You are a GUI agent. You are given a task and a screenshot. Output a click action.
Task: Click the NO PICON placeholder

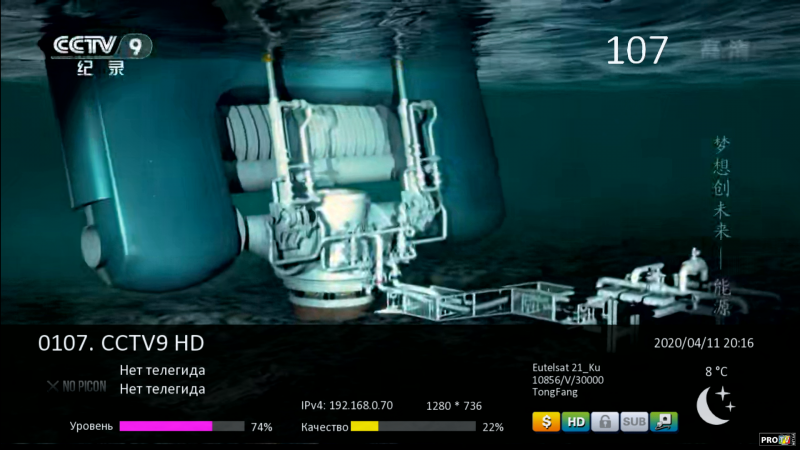click(x=75, y=384)
